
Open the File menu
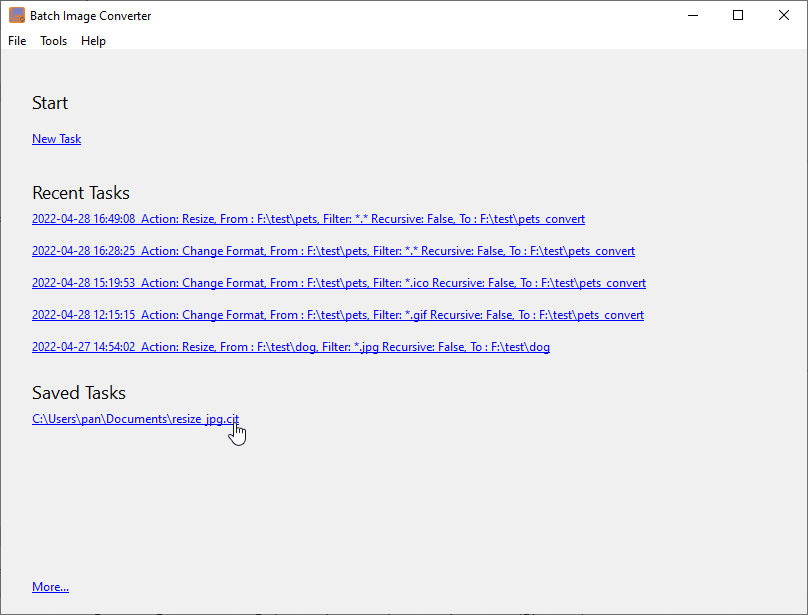[x=16, y=41]
